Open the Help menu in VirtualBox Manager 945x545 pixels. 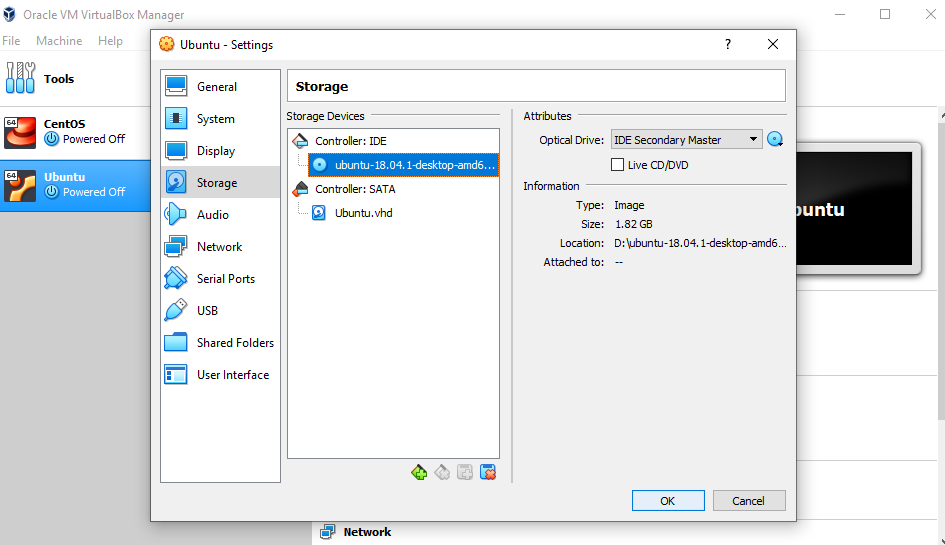pos(110,40)
